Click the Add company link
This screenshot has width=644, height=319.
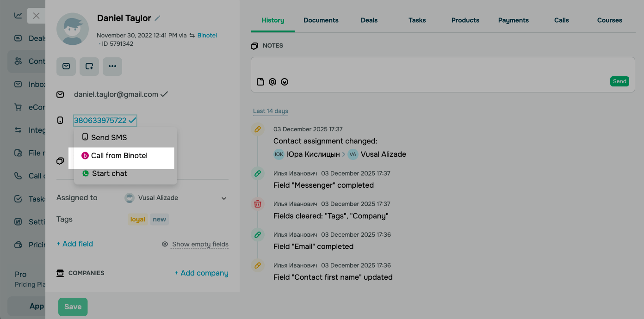(202, 273)
